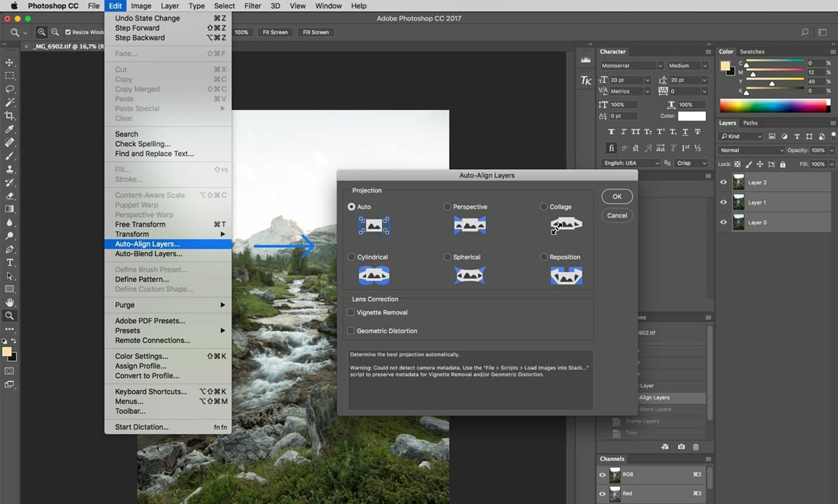Pick the Zoom tool
Viewport: 838px width, 504px height.
point(10,315)
